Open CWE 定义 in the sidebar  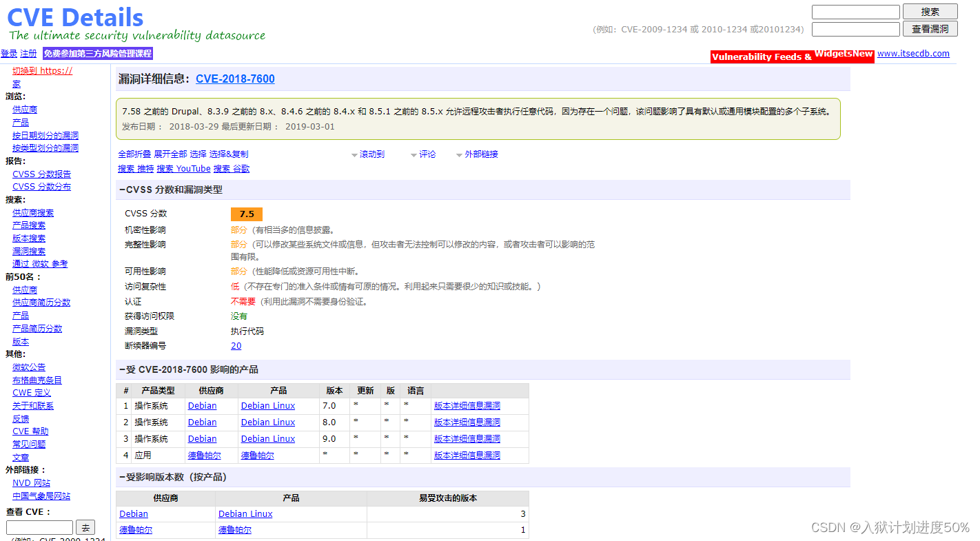point(32,393)
